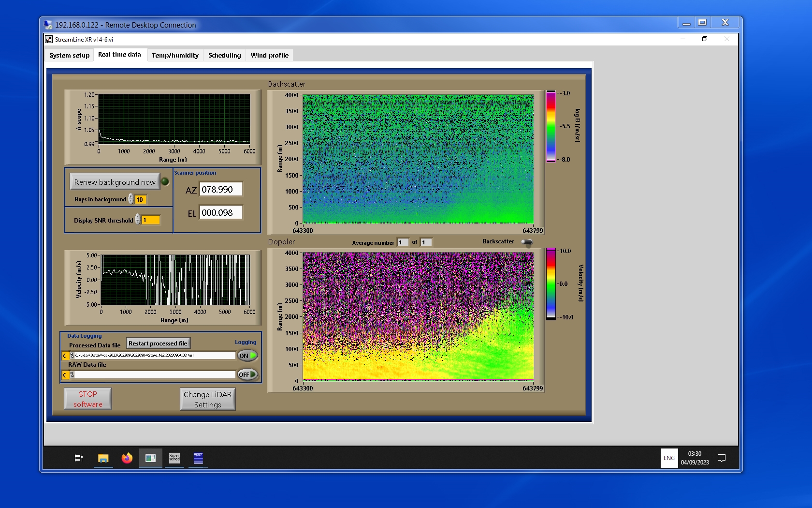Click the AZ scanner position field
The height and width of the screenshot is (508, 812).
(221, 190)
